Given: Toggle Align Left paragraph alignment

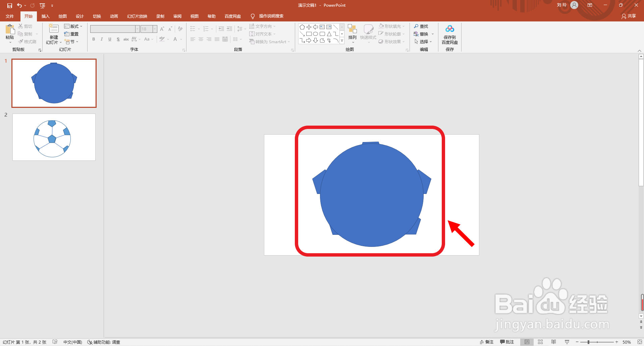Looking at the screenshot, I should (193, 39).
